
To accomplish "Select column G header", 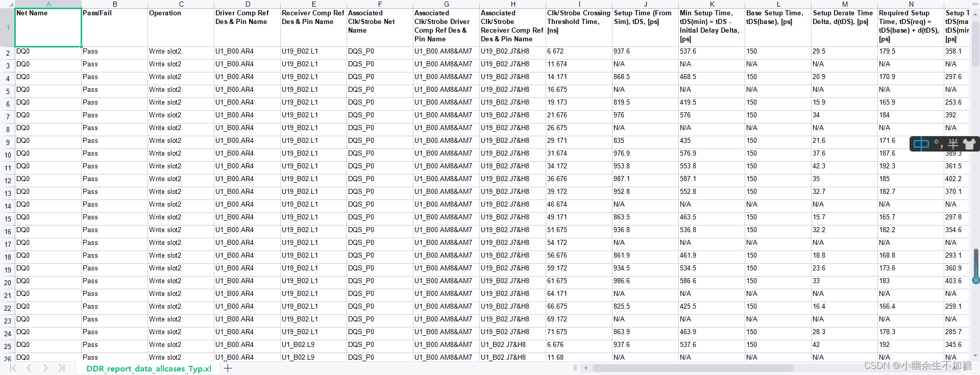I will coord(447,4).
